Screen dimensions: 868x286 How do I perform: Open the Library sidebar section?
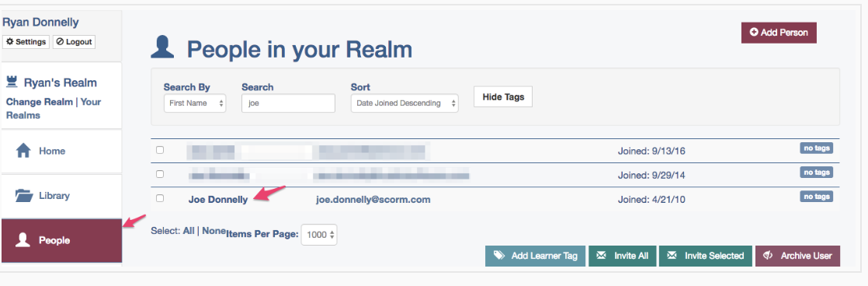61,196
